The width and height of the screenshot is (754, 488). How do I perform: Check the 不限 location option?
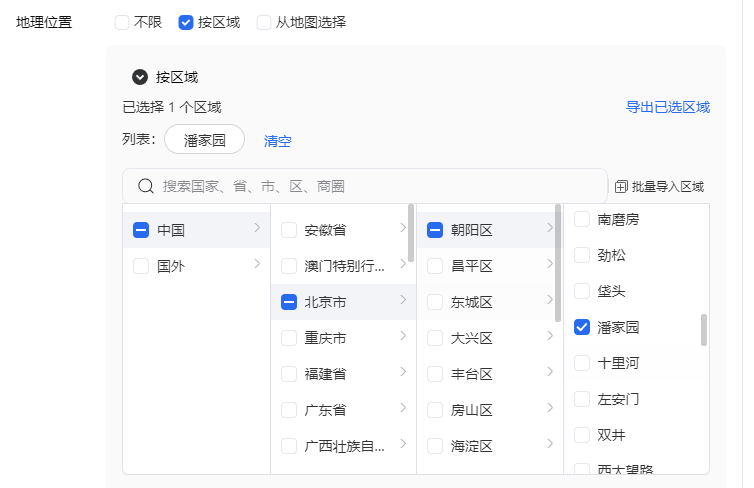[122, 22]
